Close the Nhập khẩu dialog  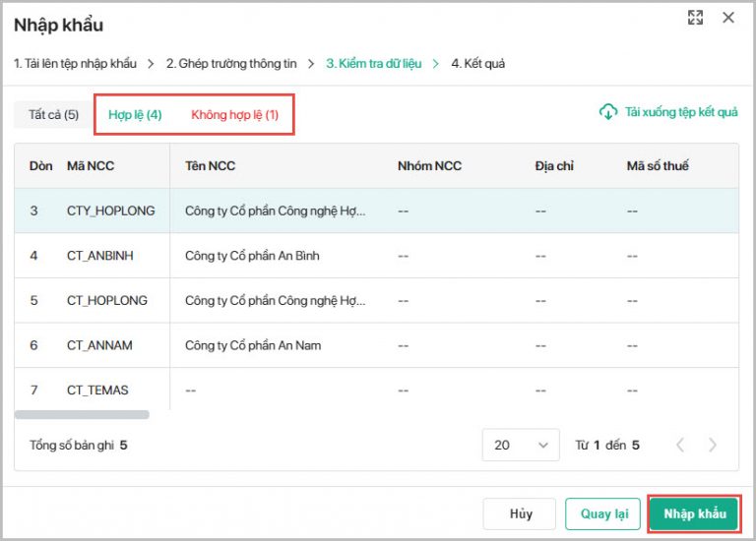[728, 18]
